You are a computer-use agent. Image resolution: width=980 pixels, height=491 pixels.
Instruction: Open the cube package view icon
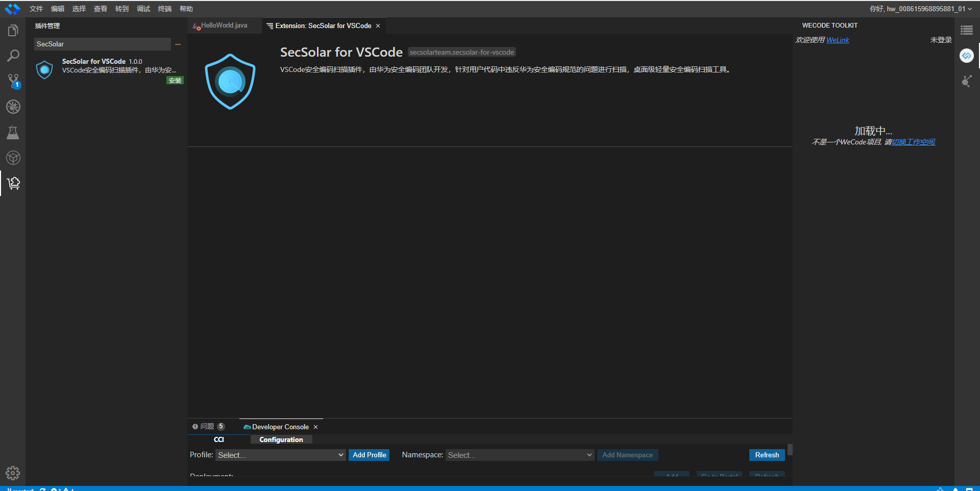[13, 158]
